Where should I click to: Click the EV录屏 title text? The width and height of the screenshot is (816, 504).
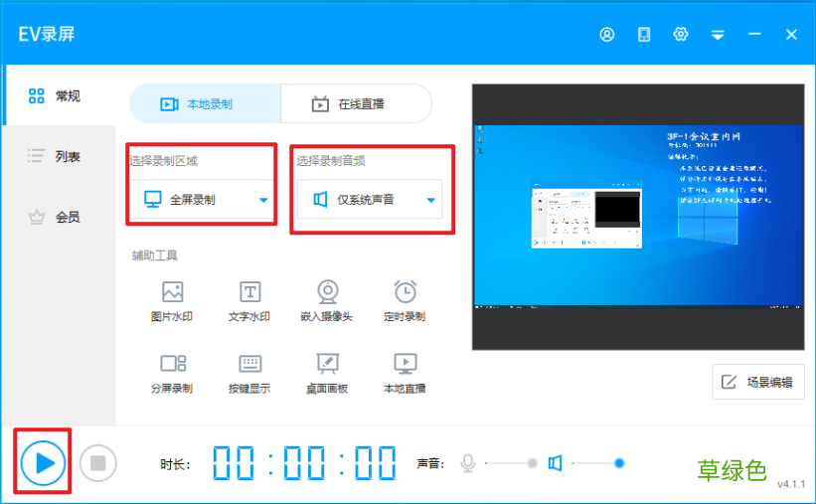tap(47, 35)
